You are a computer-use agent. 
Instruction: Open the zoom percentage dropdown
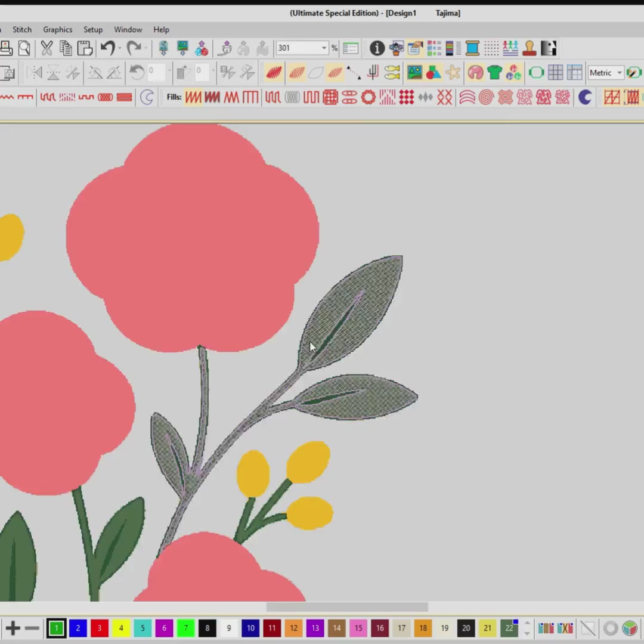(x=324, y=48)
